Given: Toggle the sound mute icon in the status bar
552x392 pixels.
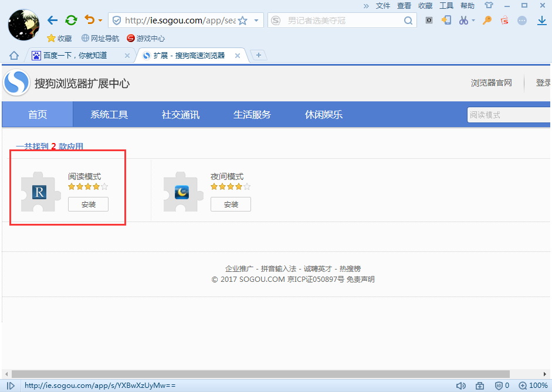Looking at the screenshot, I should 461,386.
